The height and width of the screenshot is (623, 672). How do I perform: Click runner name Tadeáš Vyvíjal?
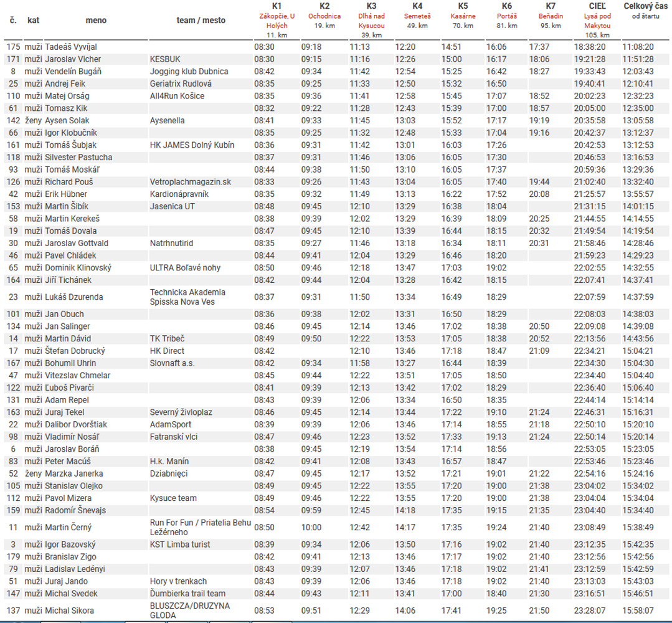pos(71,47)
